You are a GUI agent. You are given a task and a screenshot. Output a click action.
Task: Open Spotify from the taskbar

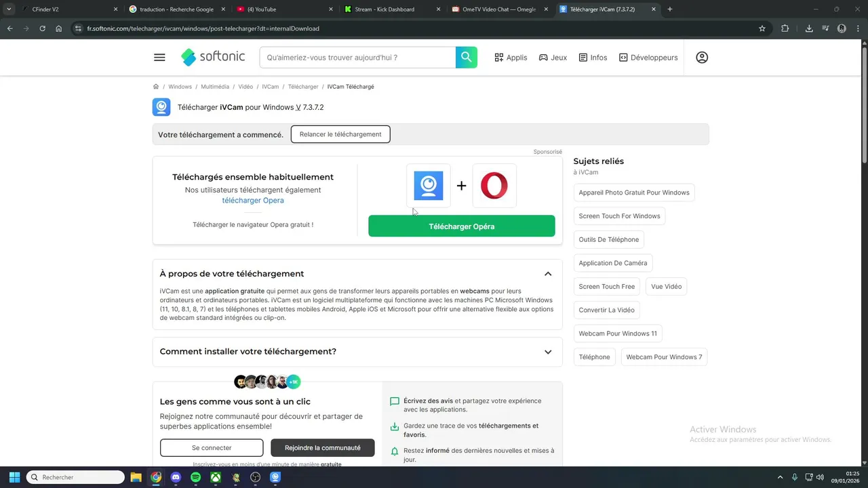click(195, 477)
